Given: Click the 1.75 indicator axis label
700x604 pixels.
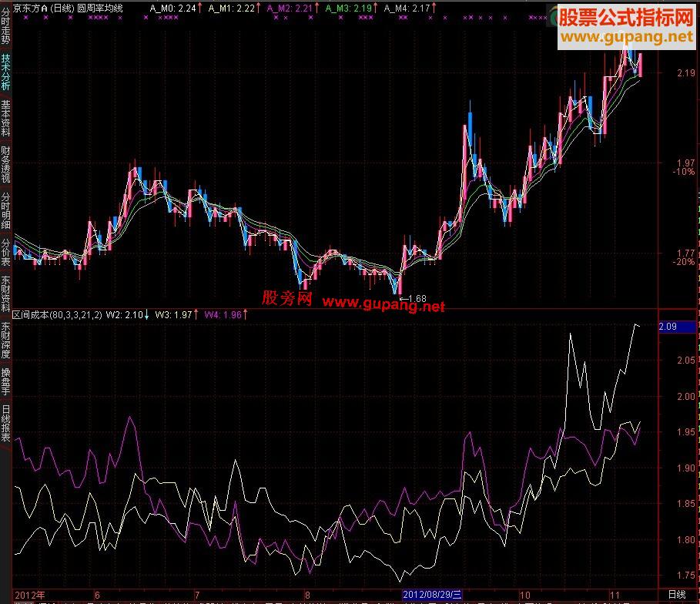Looking at the screenshot, I should point(685,575).
